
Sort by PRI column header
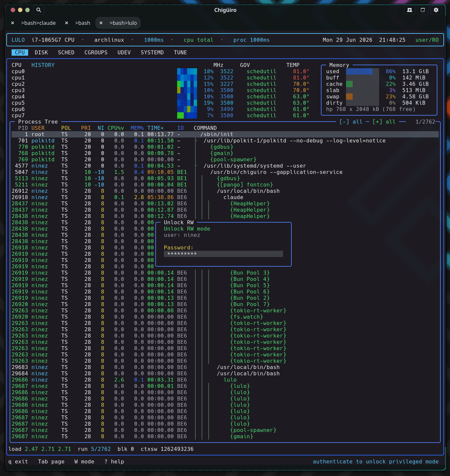pos(86,128)
